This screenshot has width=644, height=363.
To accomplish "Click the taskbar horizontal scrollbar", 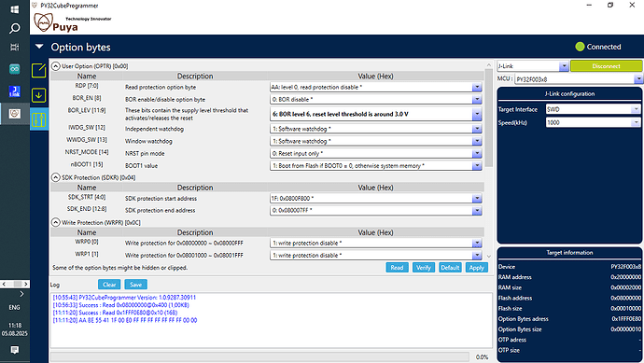I will coord(15,284).
